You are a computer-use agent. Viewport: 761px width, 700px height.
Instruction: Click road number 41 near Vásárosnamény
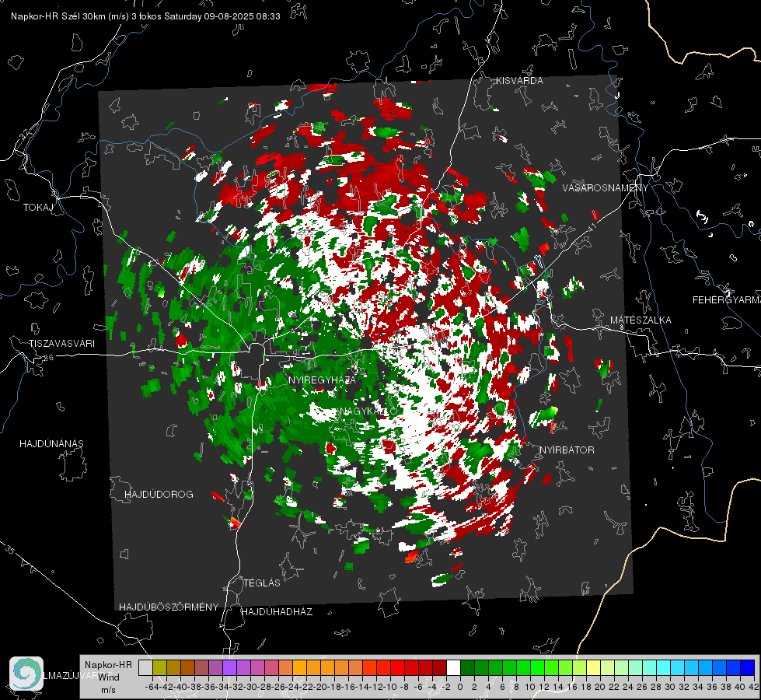click(591, 227)
